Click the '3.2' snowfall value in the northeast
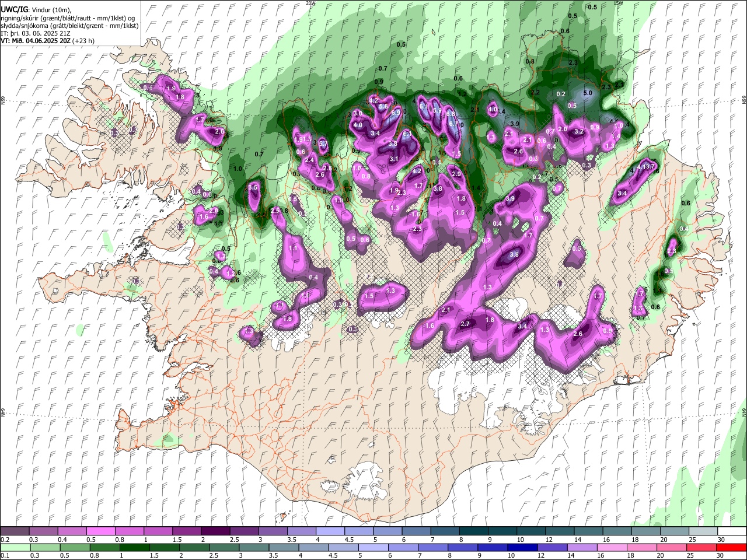The width and height of the screenshot is (747, 560). 579,132
